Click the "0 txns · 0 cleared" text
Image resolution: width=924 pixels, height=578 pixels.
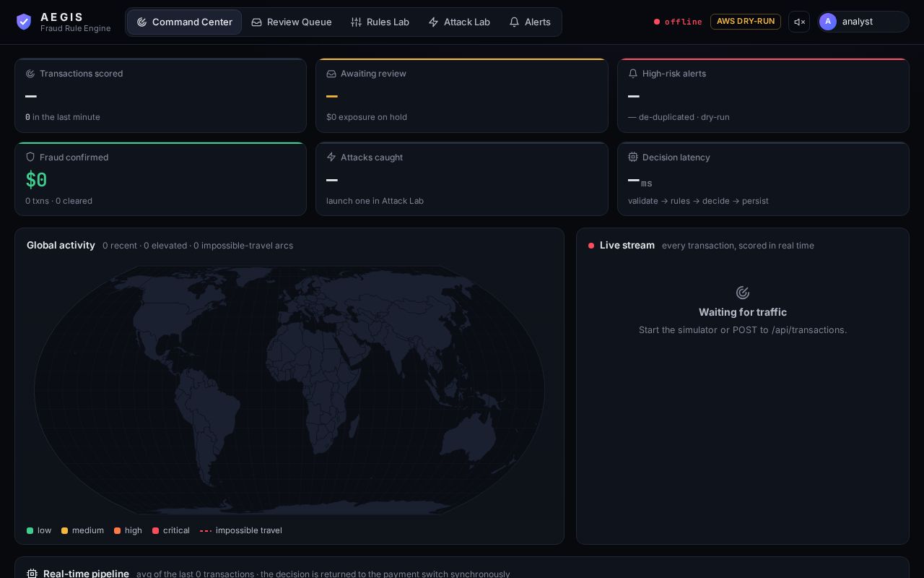pos(58,201)
